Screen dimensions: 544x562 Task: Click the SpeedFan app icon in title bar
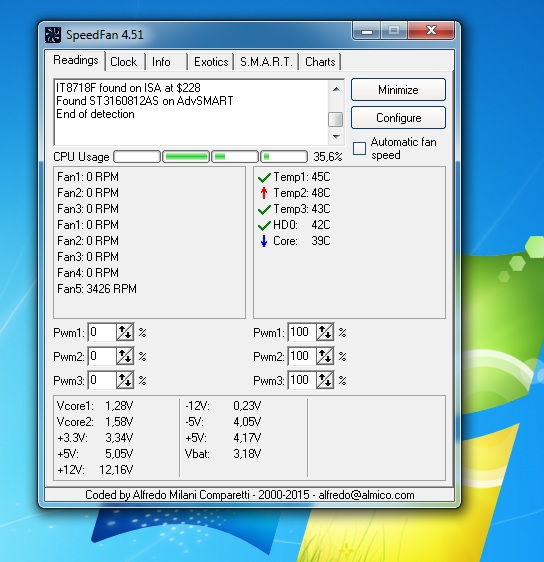(53, 35)
